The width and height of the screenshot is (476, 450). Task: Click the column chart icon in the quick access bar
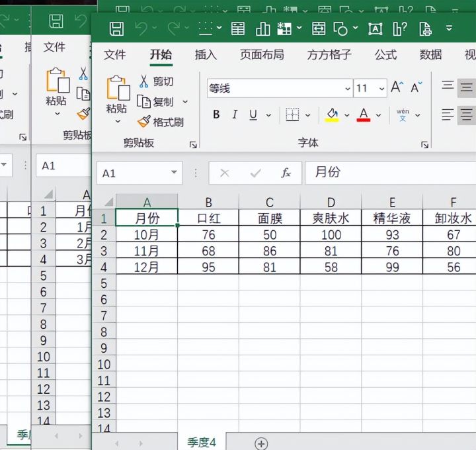(263, 29)
